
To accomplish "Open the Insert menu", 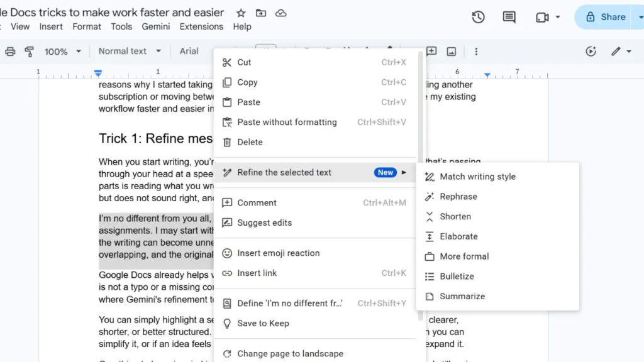I will (x=51, y=26).
